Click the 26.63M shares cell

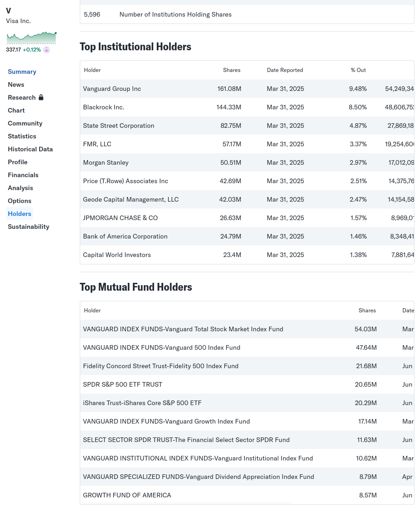[231, 218]
